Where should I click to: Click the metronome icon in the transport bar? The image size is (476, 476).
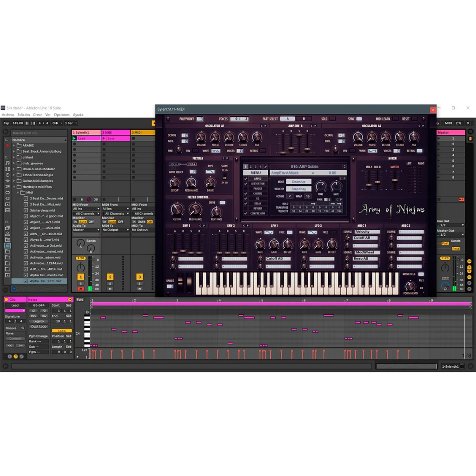click(55, 123)
